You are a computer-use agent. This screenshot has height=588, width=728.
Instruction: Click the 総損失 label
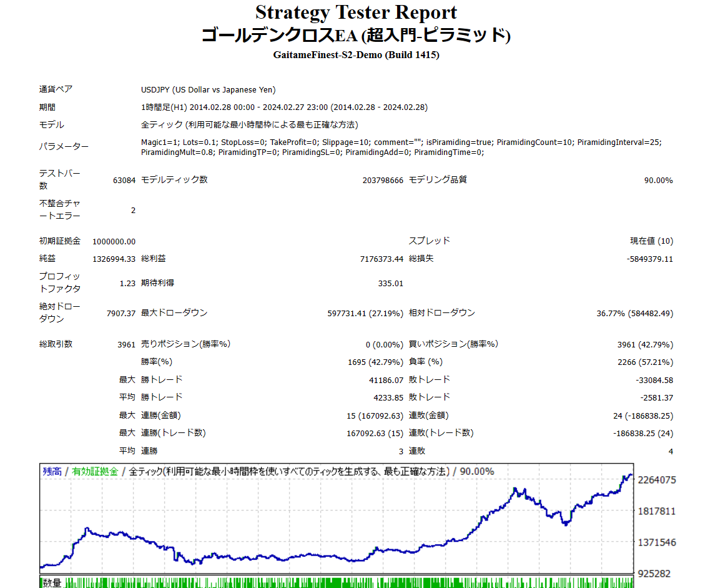click(x=421, y=259)
